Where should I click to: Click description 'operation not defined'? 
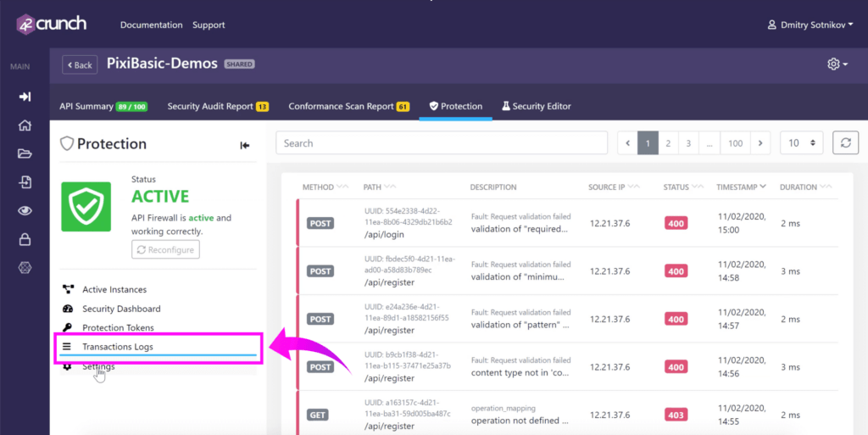[520, 421]
